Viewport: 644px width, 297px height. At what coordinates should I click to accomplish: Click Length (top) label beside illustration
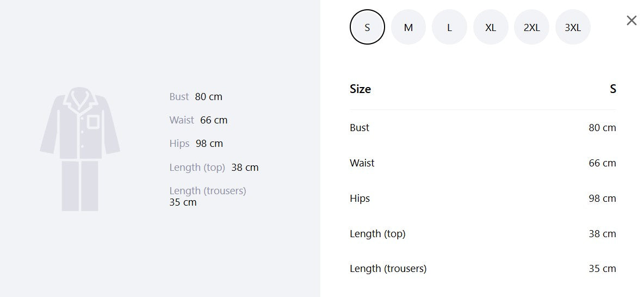(197, 167)
